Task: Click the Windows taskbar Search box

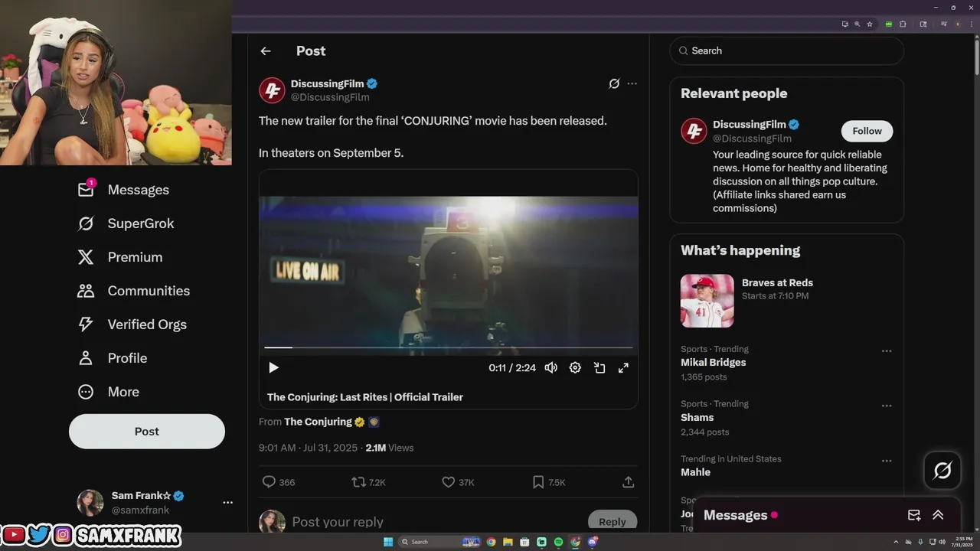Action: (439, 542)
